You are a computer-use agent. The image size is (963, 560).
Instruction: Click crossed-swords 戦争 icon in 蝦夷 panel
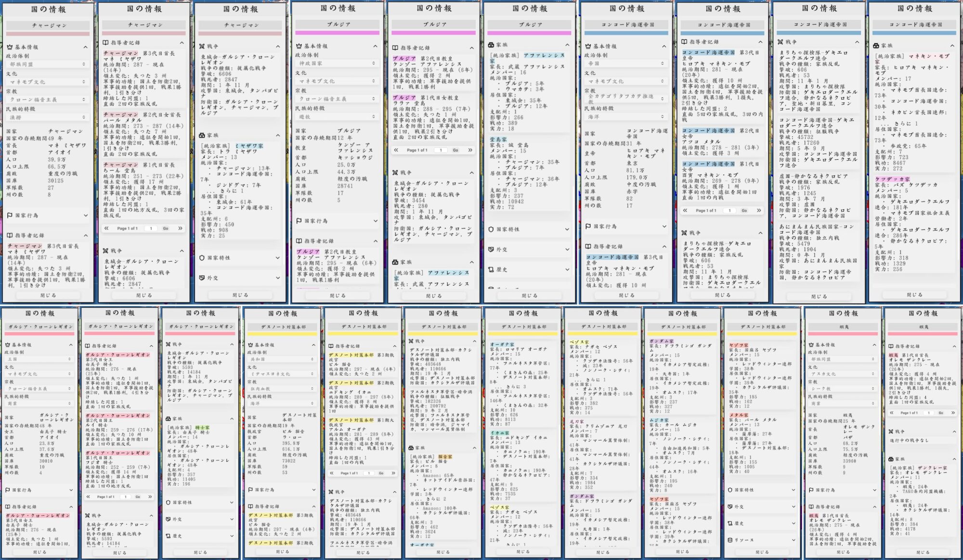tap(891, 432)
